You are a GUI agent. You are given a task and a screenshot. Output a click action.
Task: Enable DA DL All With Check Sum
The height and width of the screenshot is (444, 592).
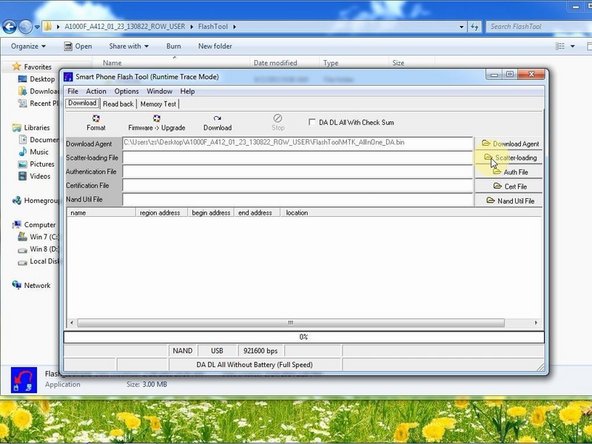coord(312,122)
